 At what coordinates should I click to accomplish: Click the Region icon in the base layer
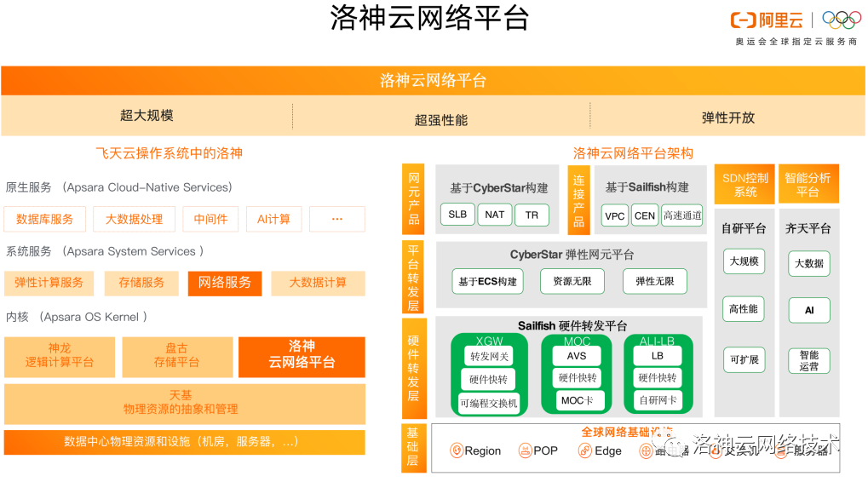coord(456,450)
